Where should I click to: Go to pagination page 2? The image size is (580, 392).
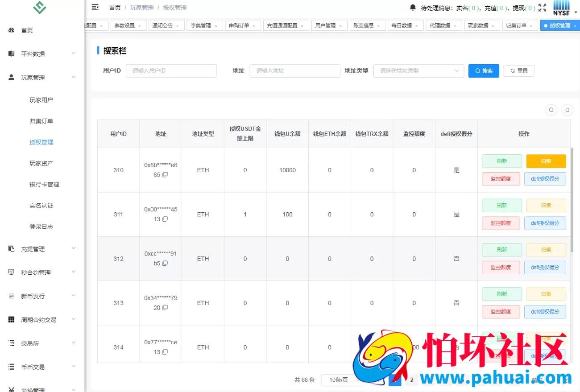coord(412,380)
